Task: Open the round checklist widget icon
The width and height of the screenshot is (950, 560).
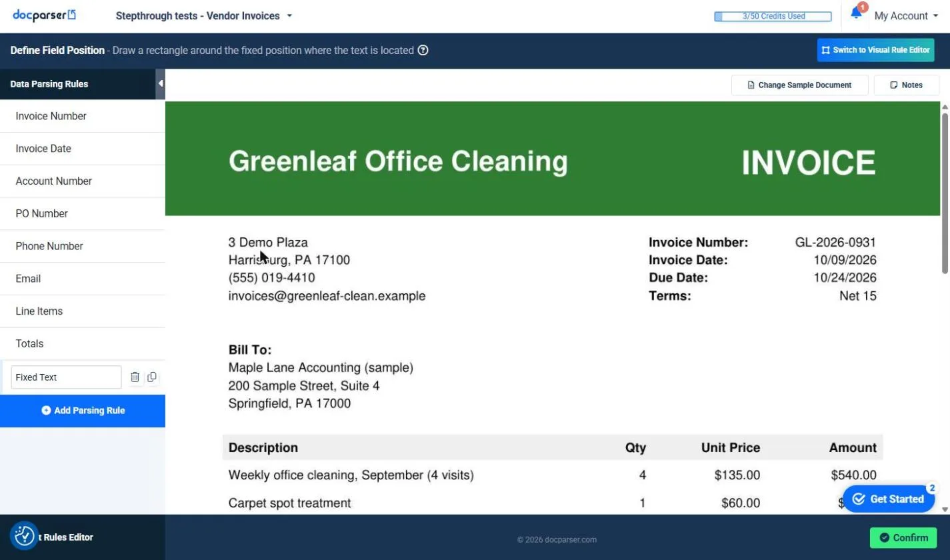Action: pos(24,535)
